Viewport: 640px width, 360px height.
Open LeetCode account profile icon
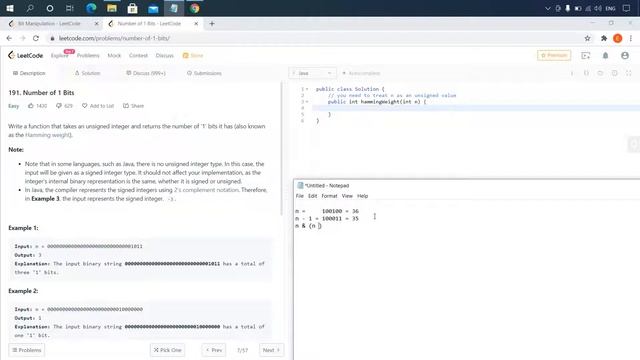[625, 56]
